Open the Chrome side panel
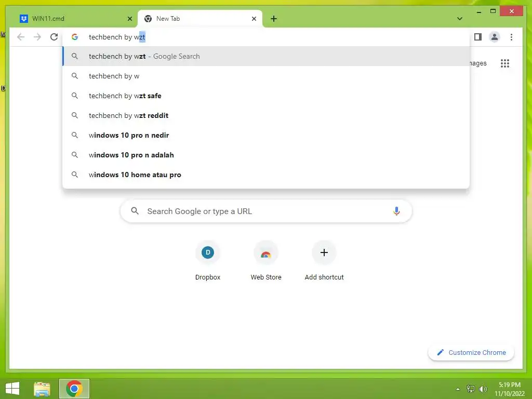The image size is (532, 399). tap(478, 37)
